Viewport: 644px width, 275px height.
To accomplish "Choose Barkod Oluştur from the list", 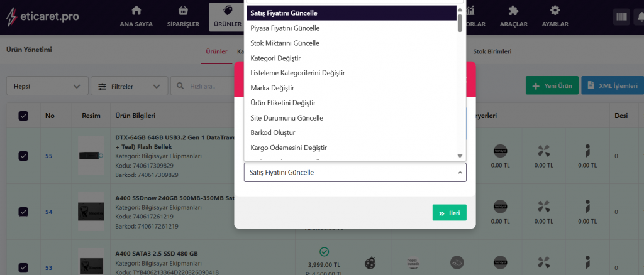I will (272, 133).
